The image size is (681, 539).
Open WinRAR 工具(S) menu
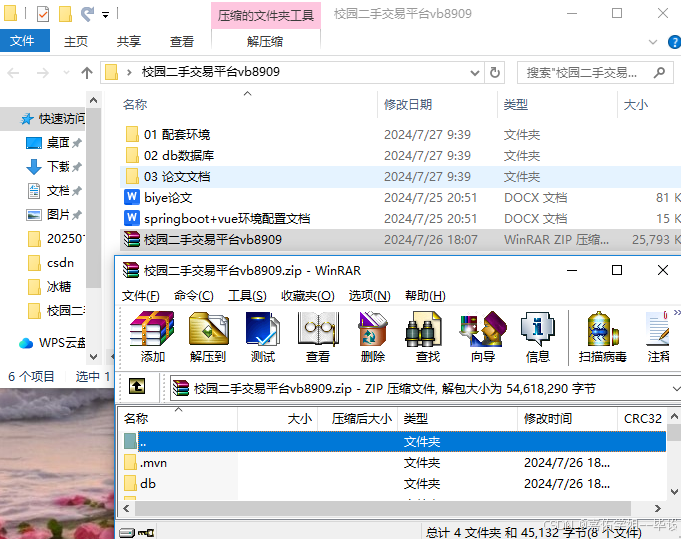point(247,296)
